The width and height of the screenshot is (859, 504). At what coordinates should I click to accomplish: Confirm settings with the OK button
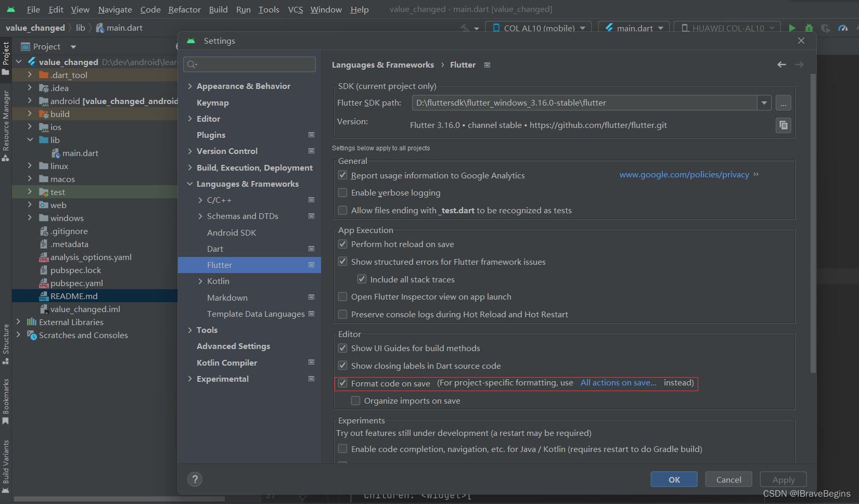pos(674,480)
